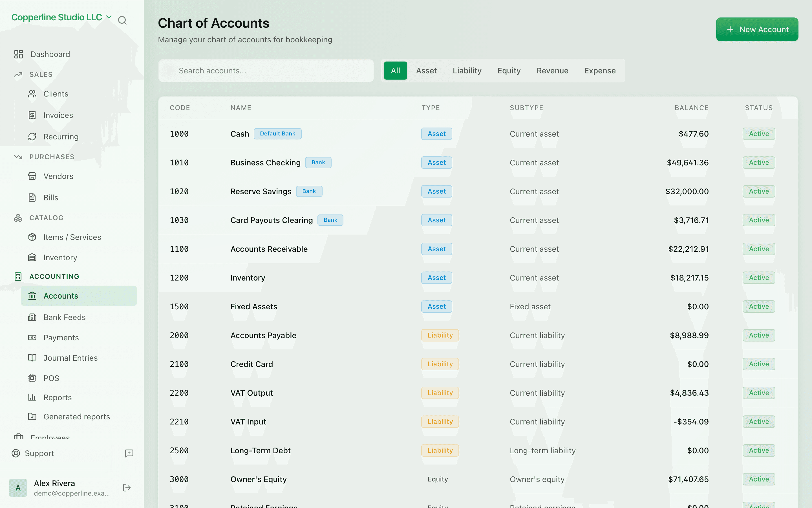Open the Dashboard icon in sidebar
812x508 pixels.
point(18,54)
